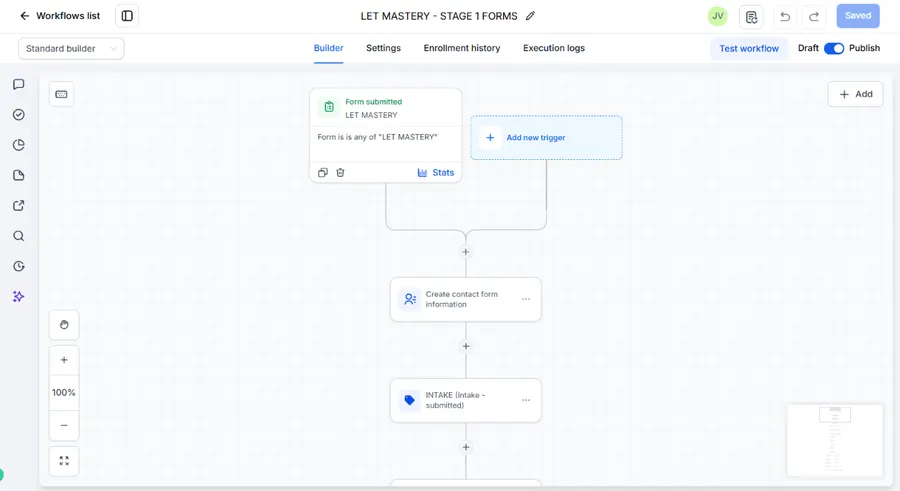Edit workflow name with pencil icon
This screenshot has height=491, width=900.
(x=530, y=16)
